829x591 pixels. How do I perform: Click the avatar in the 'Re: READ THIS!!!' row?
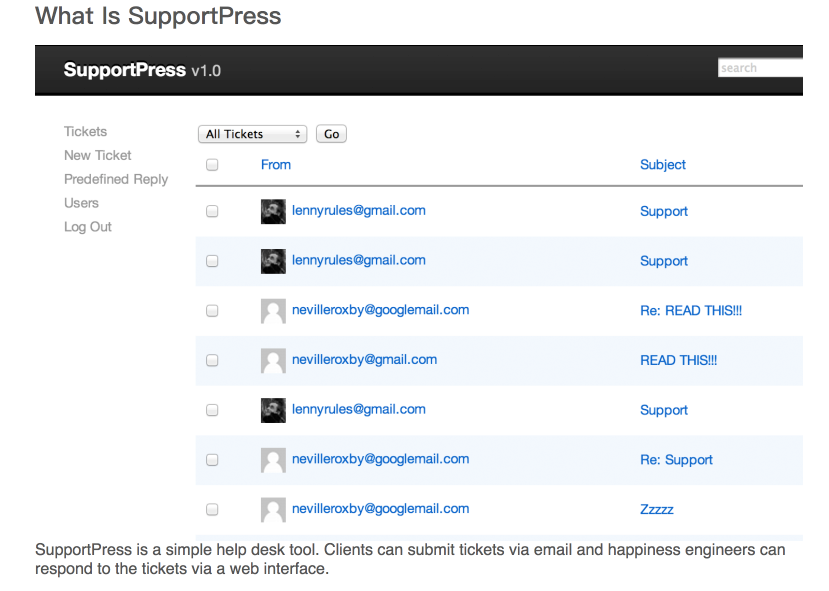273,311
